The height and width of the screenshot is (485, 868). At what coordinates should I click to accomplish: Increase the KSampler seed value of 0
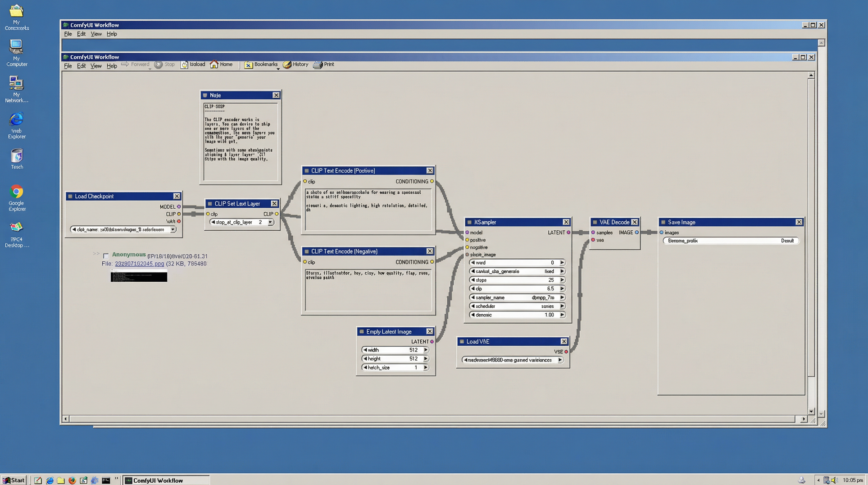[562, 263]
